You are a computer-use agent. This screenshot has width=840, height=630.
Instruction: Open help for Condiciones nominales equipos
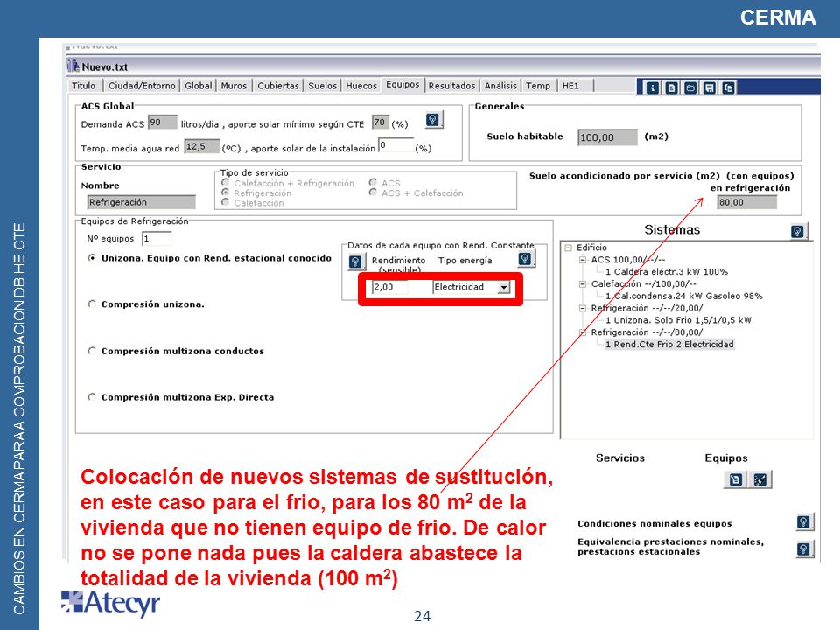coord(803,521)
